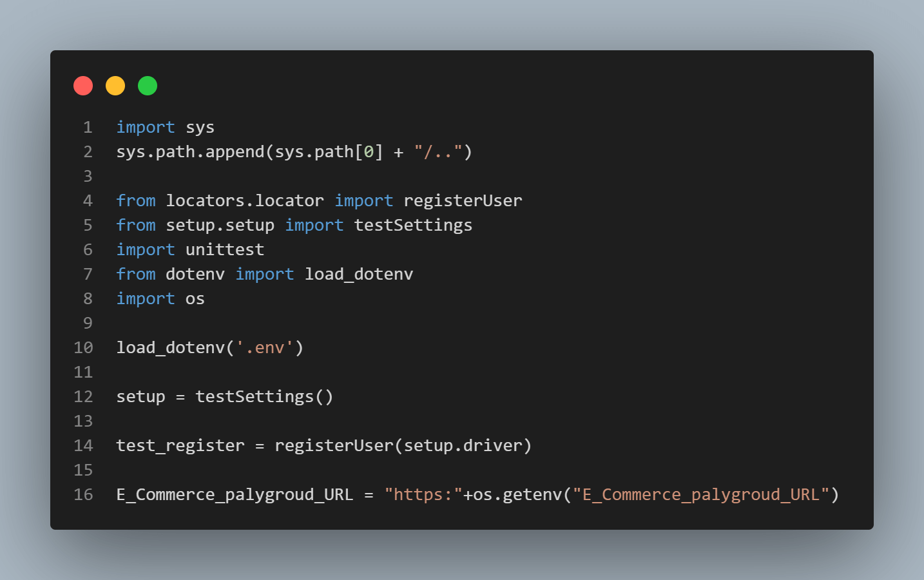The width and height of the screenshot is (924, 580).
Task: Click "unittest" on line 6
Action: pyautogui.click(x=225, y=250)
